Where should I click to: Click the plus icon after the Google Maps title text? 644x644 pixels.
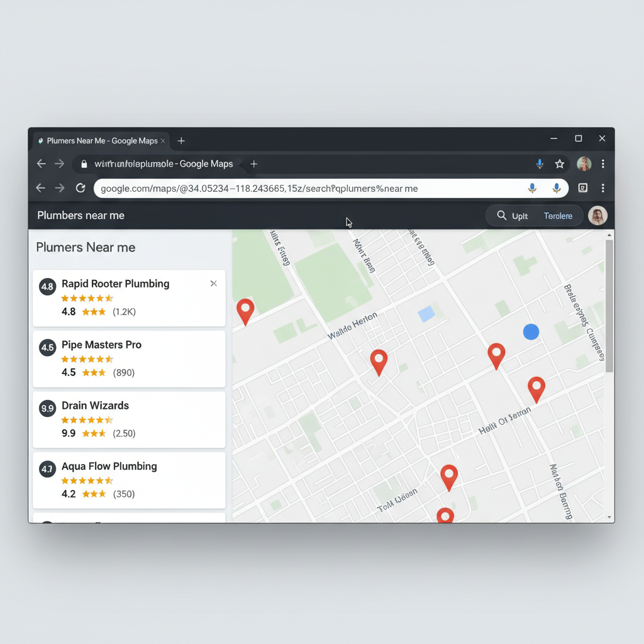click(254, 164)
